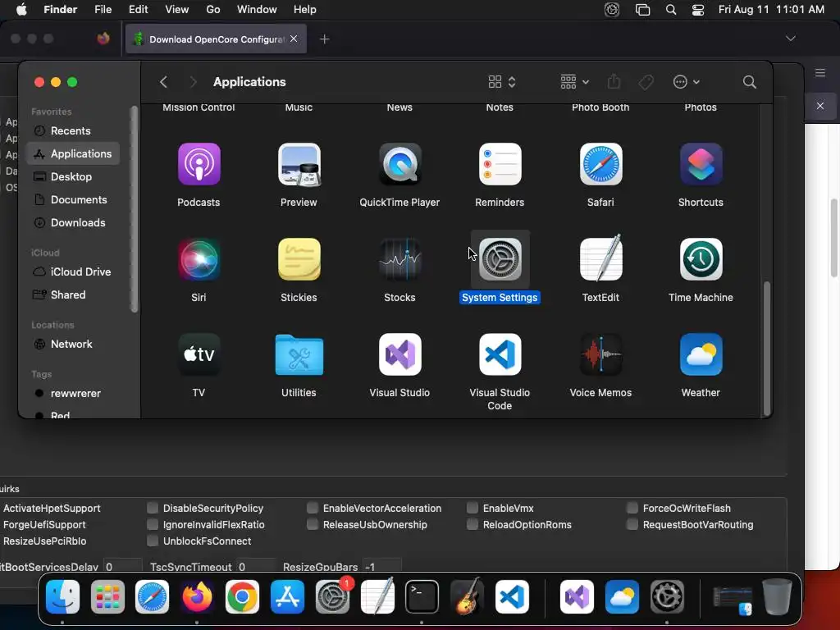Go back in Finder navigation
840x630 pixels.
(163, 82)
